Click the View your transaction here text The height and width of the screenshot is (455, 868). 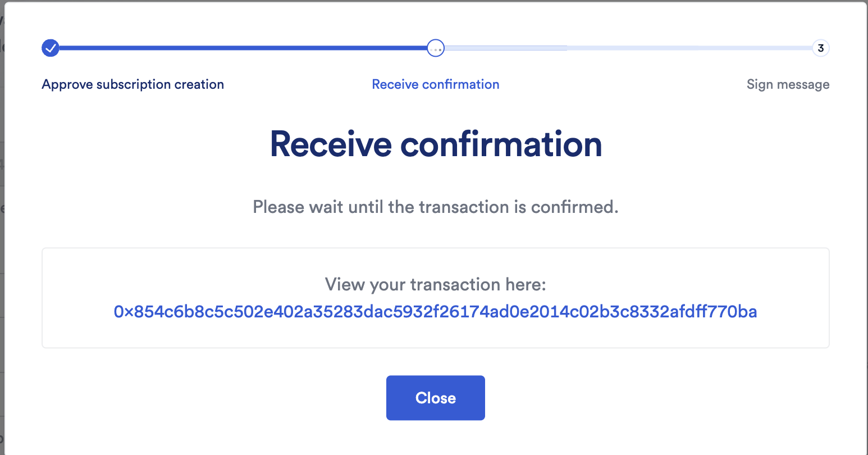tap(436, 284)
